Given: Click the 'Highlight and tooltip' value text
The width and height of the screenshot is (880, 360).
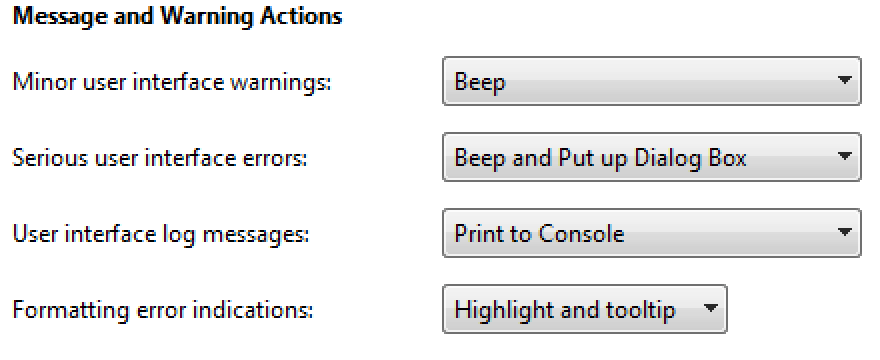Looking at the screenshot, I should (564, 311).
